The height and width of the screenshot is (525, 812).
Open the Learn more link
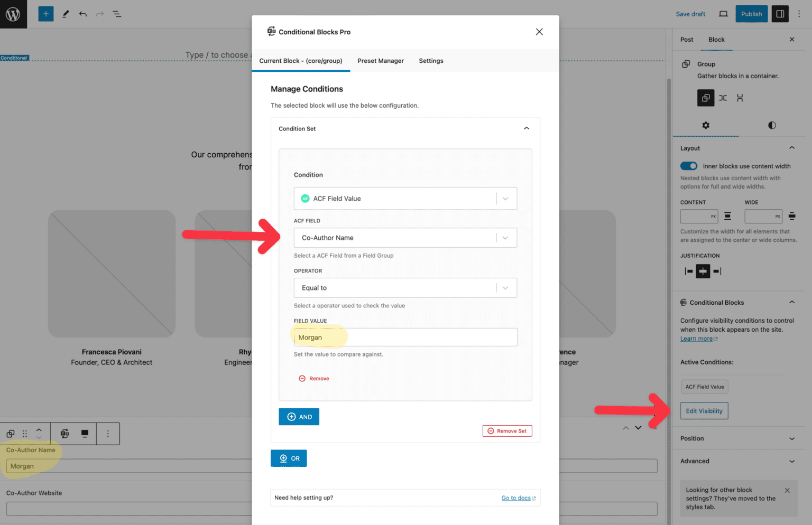[699, 339]
